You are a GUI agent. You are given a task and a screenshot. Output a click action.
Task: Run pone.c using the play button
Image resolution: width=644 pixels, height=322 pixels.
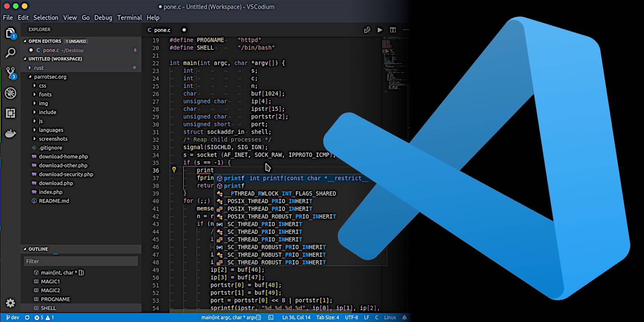pos(380,30)
